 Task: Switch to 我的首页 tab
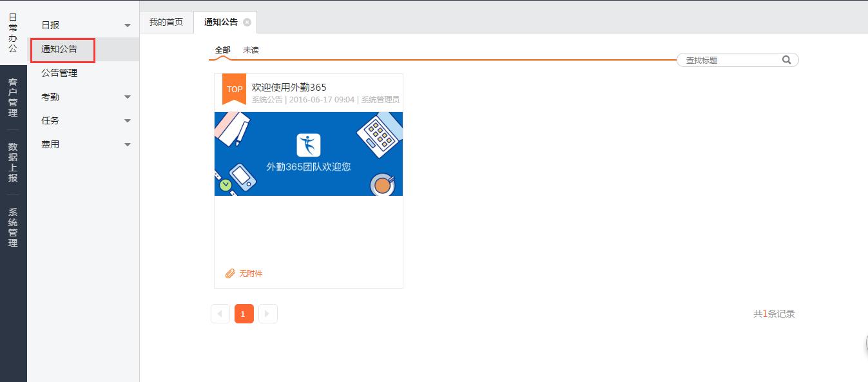pos(166,22)
